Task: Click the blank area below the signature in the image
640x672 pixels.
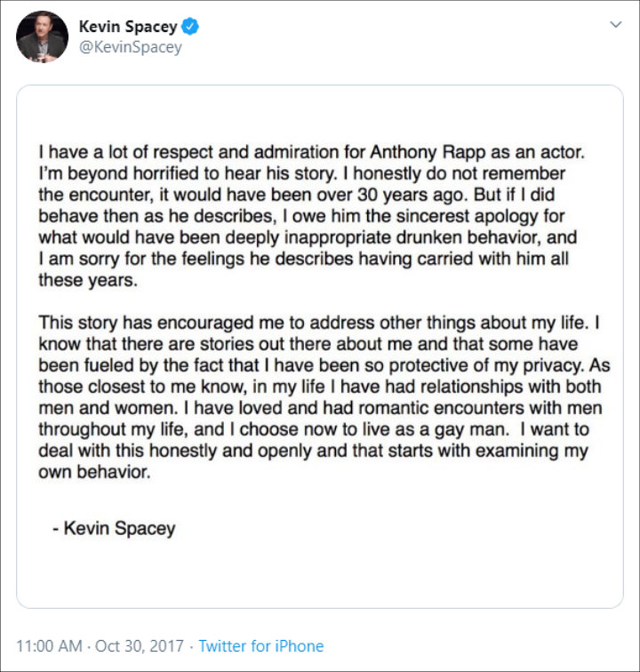Action: click(320, 574)
